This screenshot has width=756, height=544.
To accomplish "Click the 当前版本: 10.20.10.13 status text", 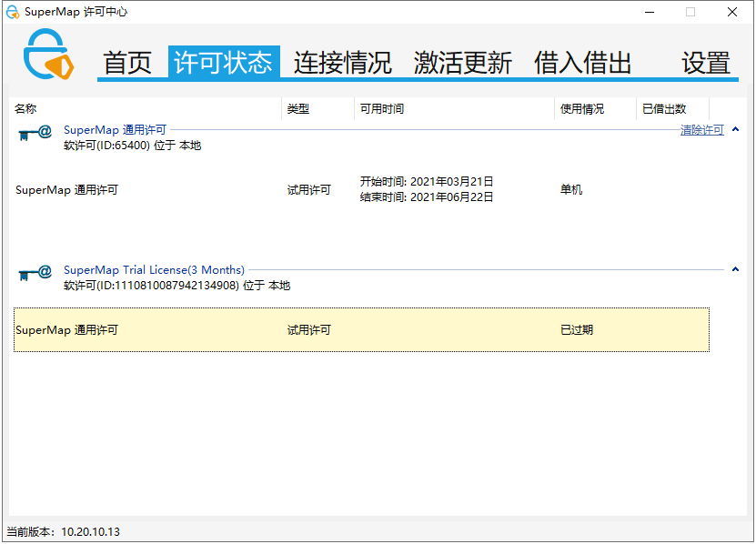I will [63, 532].
